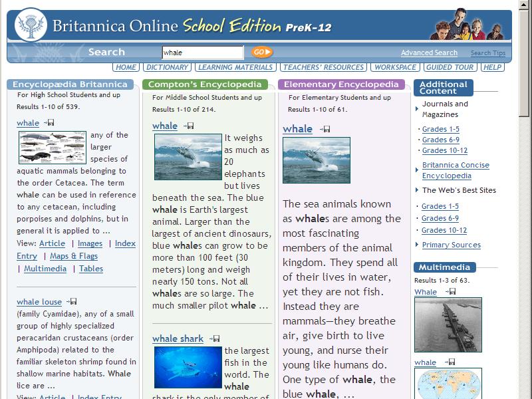The image size is (532, 399).
Task: Expand the Primary Sources arrow
Action: pyautogui.click(x=417, y=244)
